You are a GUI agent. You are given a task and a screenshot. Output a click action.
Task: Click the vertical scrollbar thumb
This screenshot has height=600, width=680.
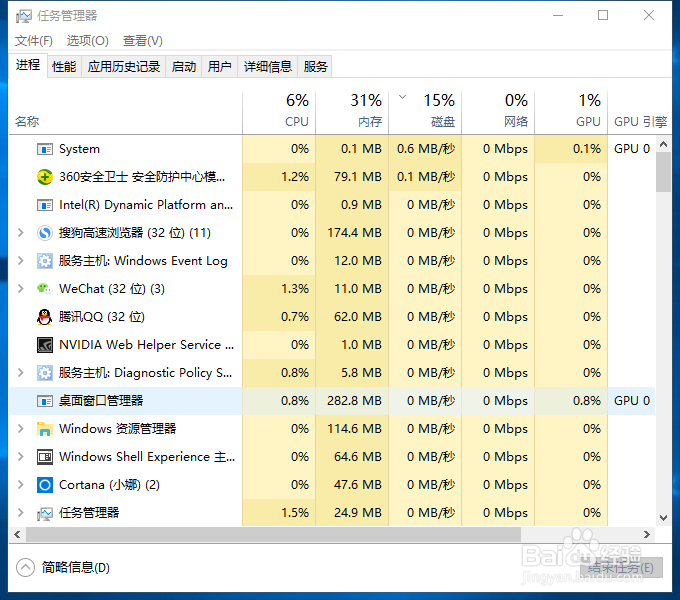(x=663, y=172)
